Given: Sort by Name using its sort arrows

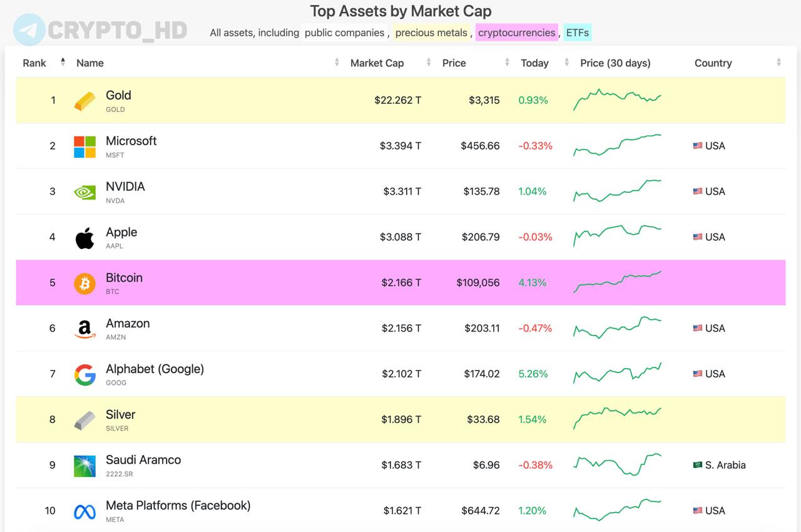Looking at the screenshot, I should click(337, 62).
